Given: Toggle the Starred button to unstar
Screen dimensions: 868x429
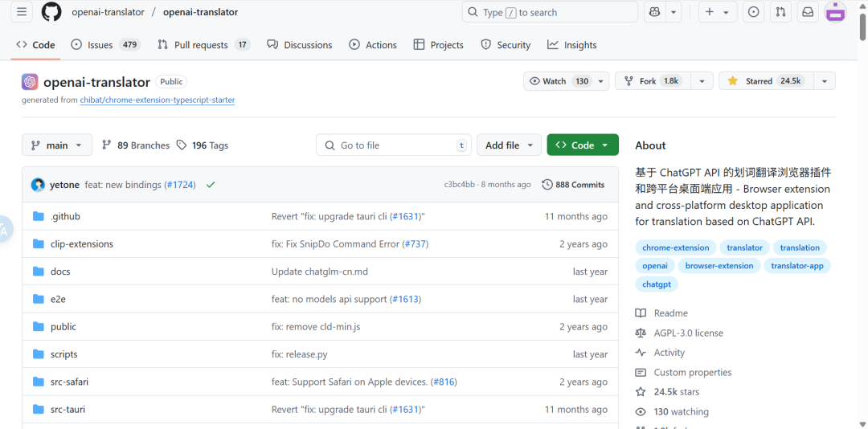Looking at the screenshot, I should pos(764,81).
